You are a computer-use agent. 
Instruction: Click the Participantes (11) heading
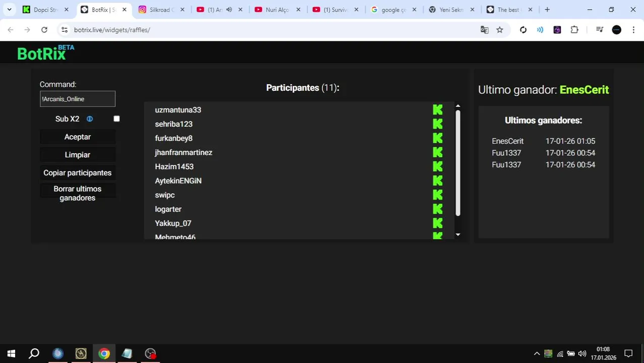pyautogui.click(x=303, y=88)
